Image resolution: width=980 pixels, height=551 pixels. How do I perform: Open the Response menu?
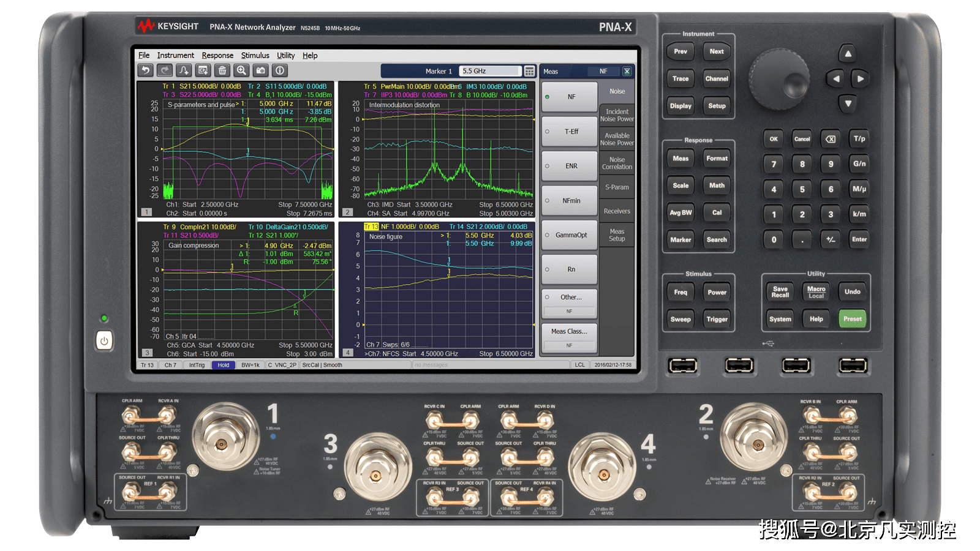pos(217,55)
